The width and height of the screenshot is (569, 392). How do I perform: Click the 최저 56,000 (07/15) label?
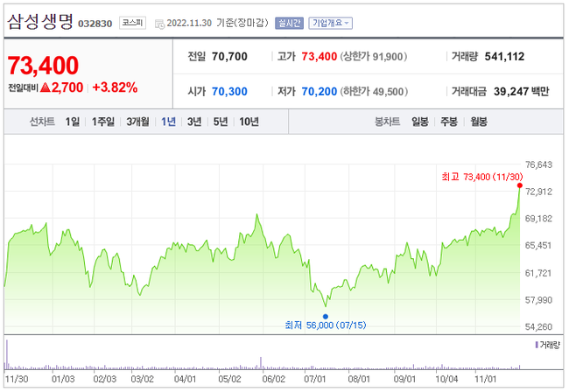click(326, 325)
